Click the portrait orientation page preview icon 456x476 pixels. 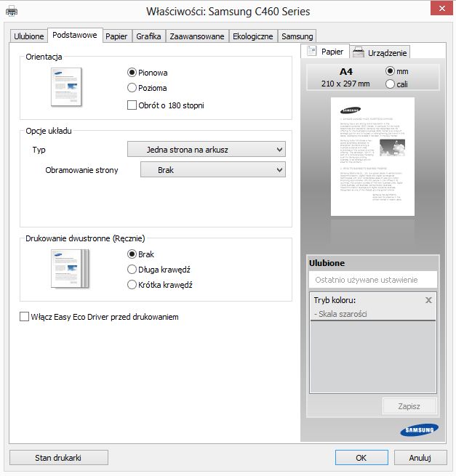pyautogui.click(x=66, y=87)
